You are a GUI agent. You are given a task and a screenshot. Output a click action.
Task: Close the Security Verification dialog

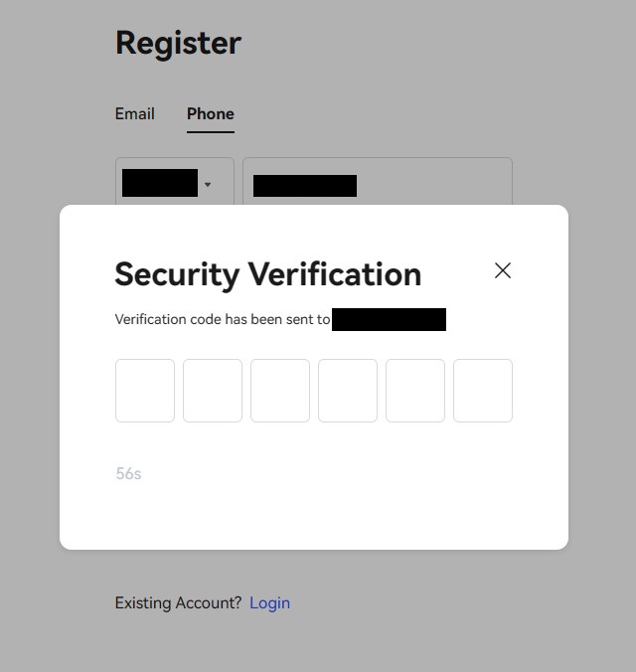pos(503,270)
